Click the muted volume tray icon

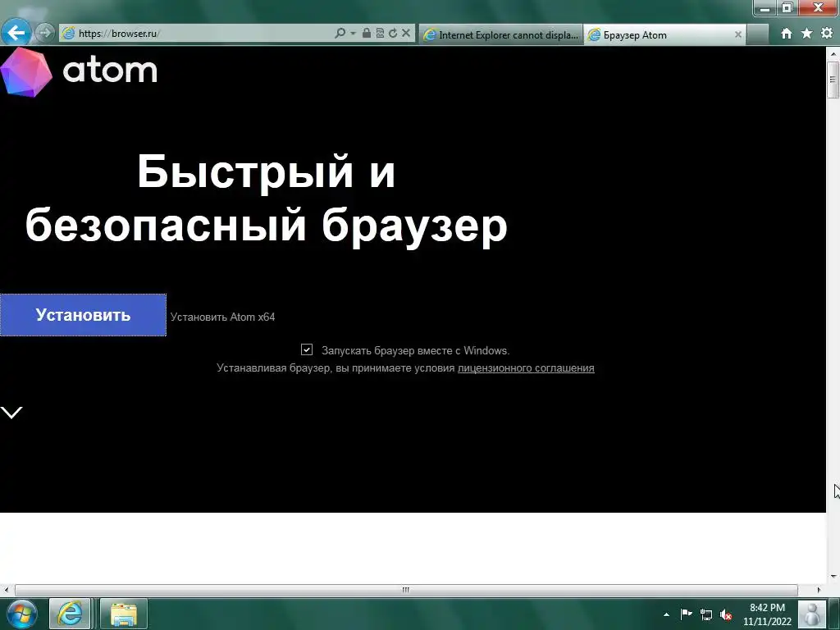(726, 614)
